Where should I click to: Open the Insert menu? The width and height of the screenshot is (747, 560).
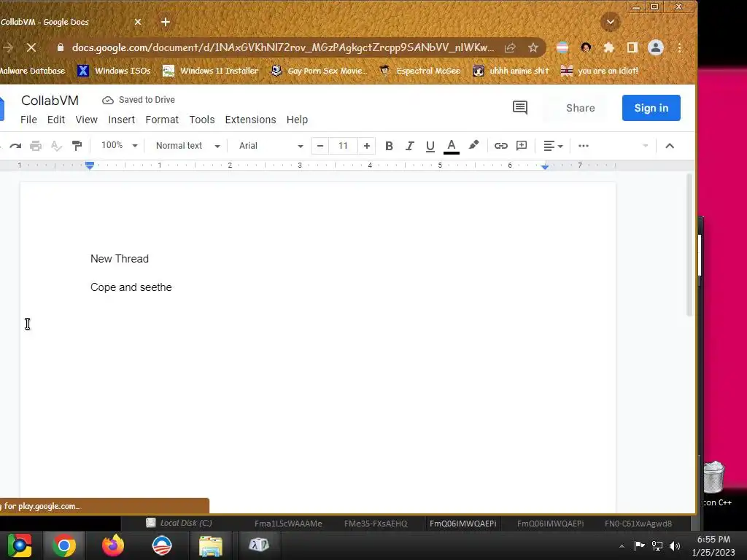(122, 120)
